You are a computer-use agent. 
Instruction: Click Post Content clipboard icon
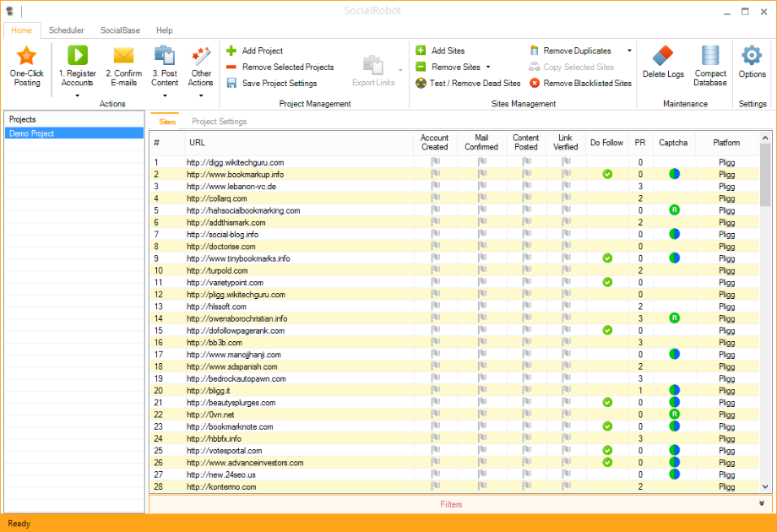tap(165, 56)
